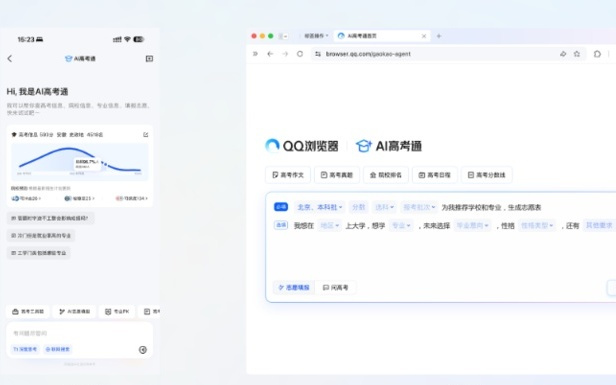
Task: Click the QQ浏览器 logo
Action: pos(302,146)
